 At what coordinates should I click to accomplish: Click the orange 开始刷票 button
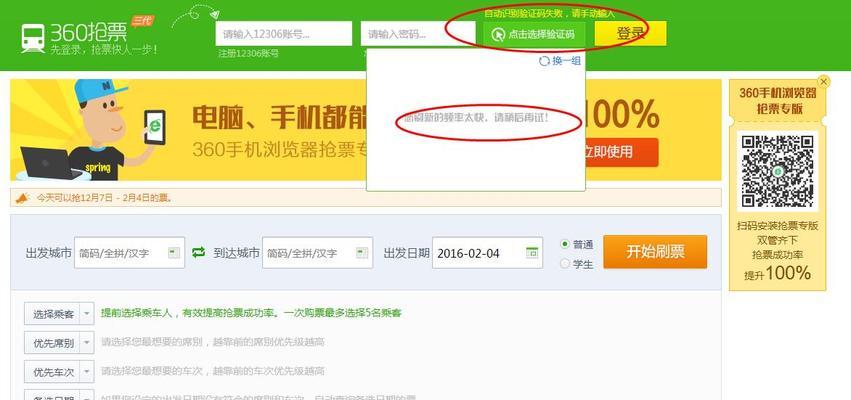[x=655, y=252]
